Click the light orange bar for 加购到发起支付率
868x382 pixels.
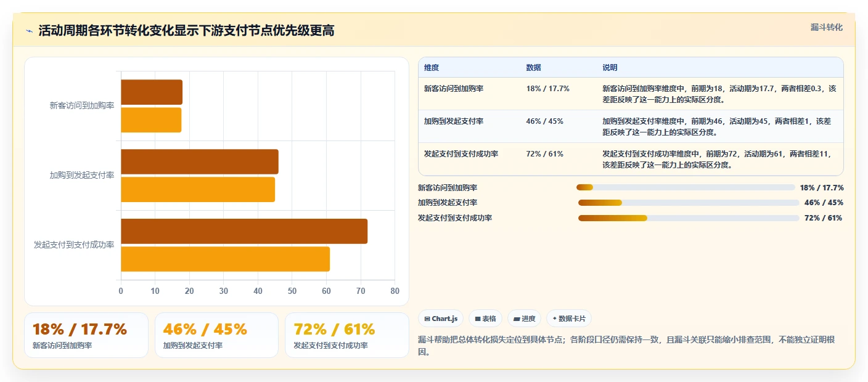tap(198, 189)
